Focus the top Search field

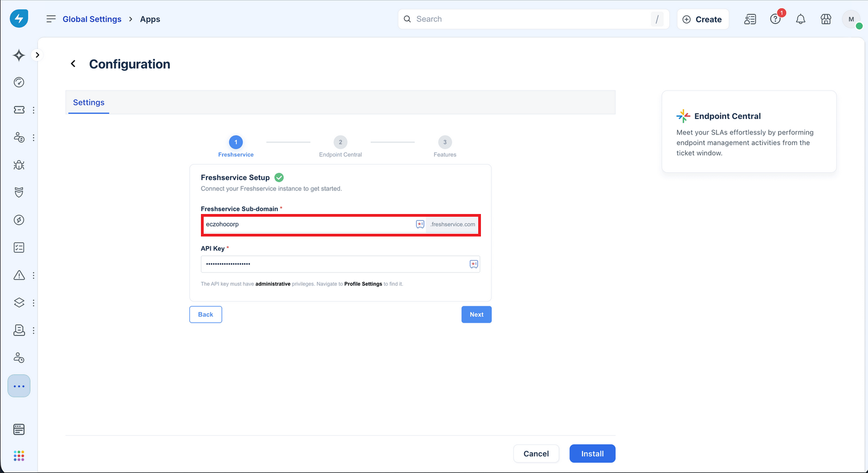tap(533, 19)
